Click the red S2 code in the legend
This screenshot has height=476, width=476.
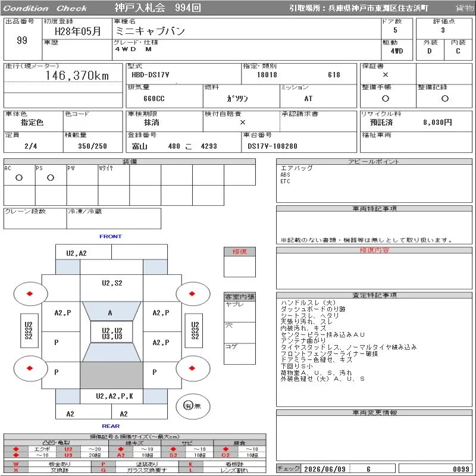173,455
